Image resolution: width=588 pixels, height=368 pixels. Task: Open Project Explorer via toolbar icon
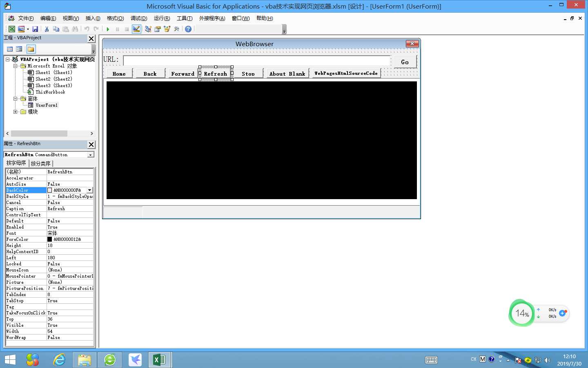coord(148,29)
